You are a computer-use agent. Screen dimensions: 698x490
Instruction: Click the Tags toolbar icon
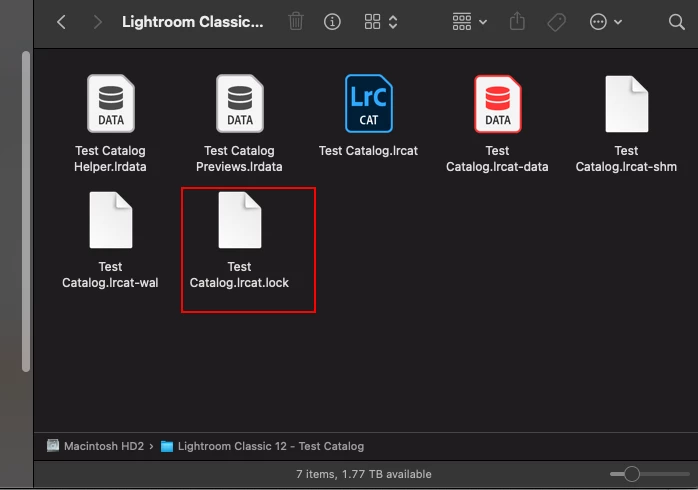pyautogui.click(x=556, y=22)
